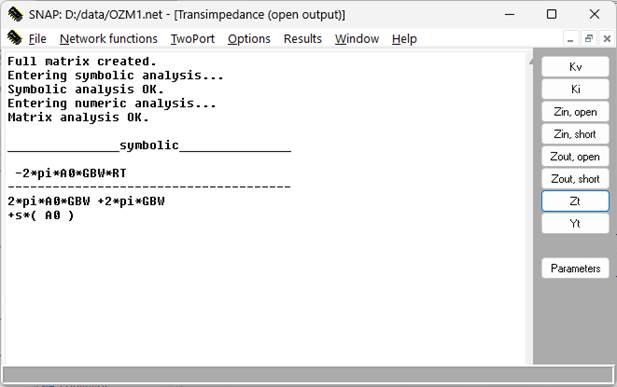Open the Network functions menu

pyautogui.click(x=109, y=39)
